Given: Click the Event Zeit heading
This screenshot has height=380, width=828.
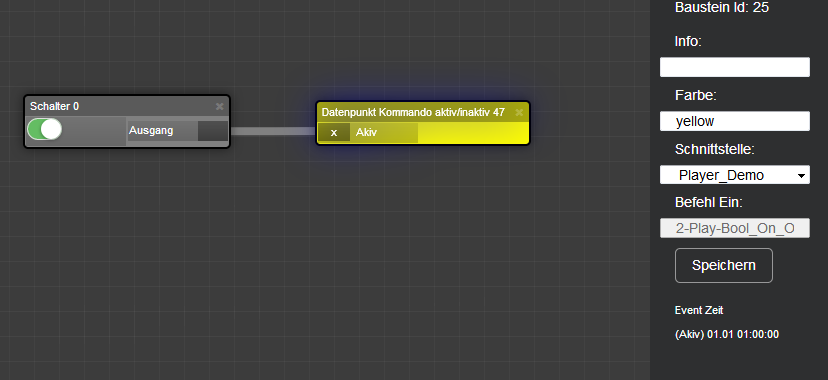Looking at the screenshot, I should pyautogui.click(x=699, y=310).
